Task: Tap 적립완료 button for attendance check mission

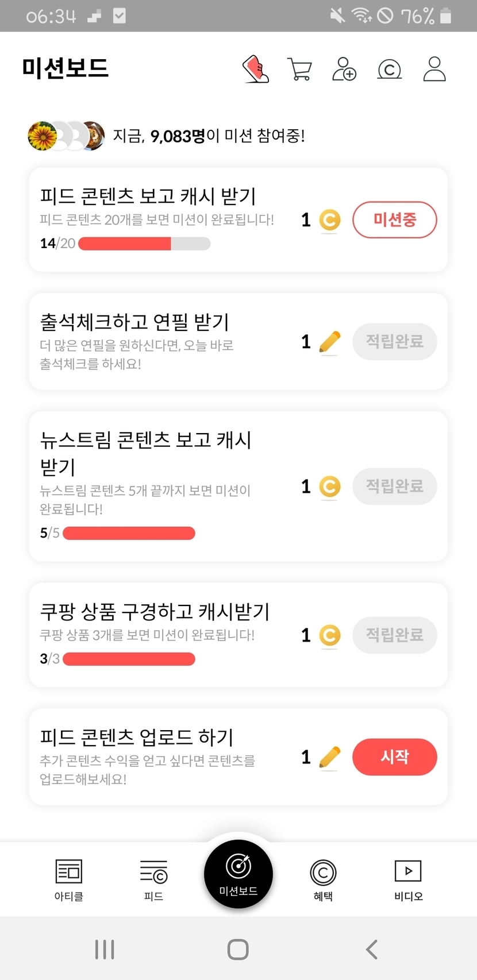Action: (394, 342)
